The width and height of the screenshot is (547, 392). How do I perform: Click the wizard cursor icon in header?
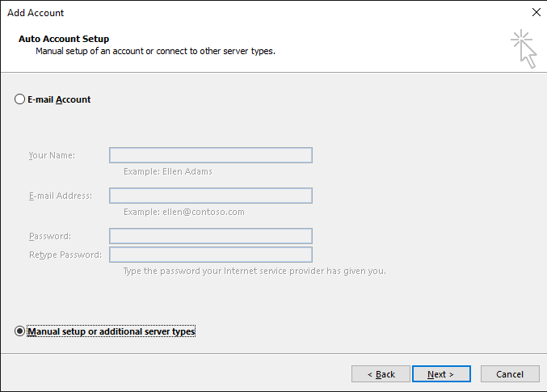tap(524, 48)
